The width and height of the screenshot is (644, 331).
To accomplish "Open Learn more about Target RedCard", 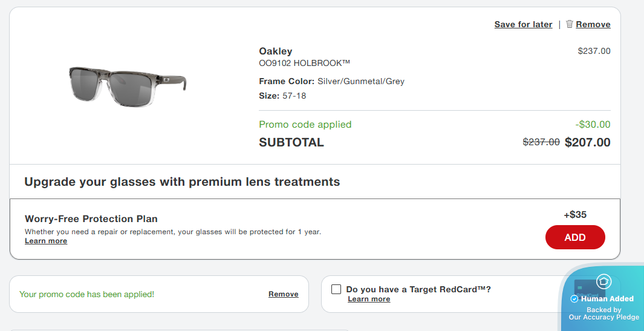I will [369, 299].
